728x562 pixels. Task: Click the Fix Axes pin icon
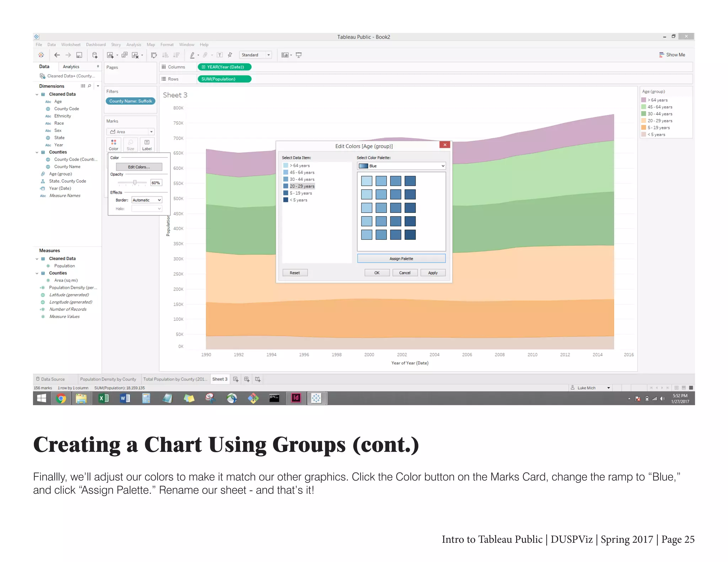pos(230,55)
